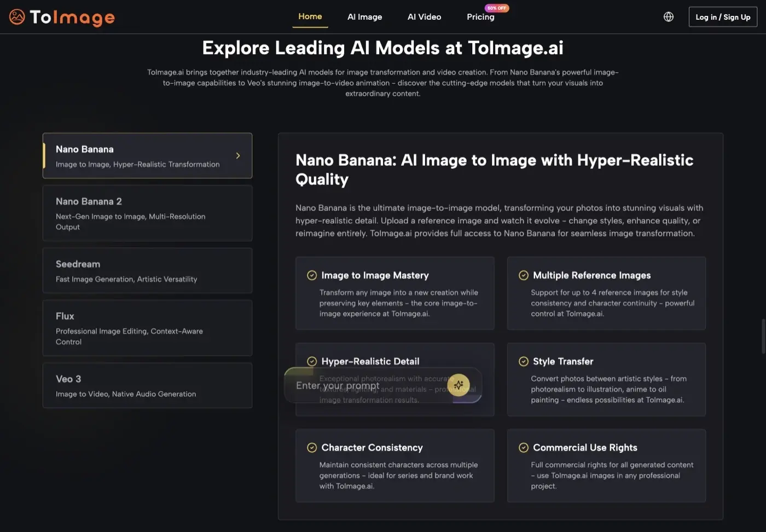Click the Commercial Use Rights checkmark icon
The image size is (766, 532).
(524, 448)
